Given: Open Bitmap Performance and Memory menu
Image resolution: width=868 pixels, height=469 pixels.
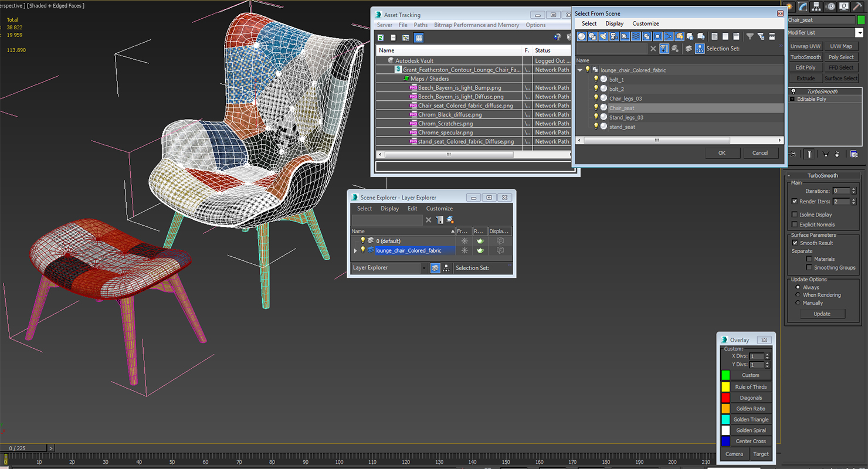Looking at the screenshot, I should 476,25.
